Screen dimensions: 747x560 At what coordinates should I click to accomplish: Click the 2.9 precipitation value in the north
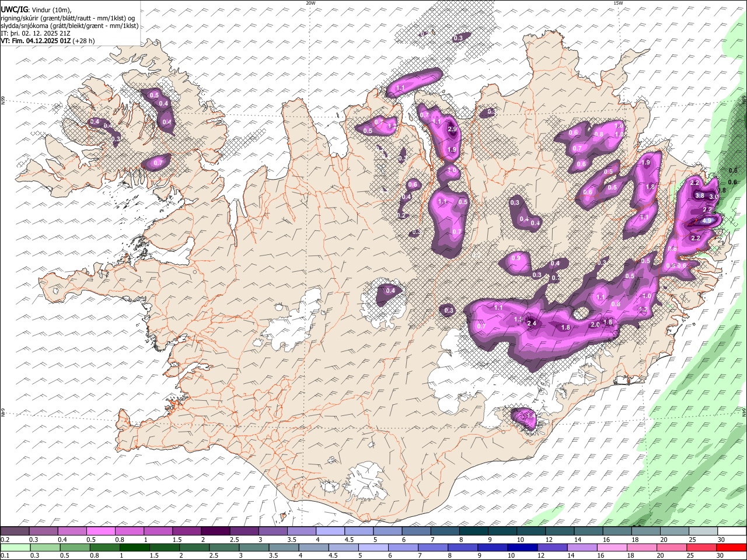click(452, 129)
